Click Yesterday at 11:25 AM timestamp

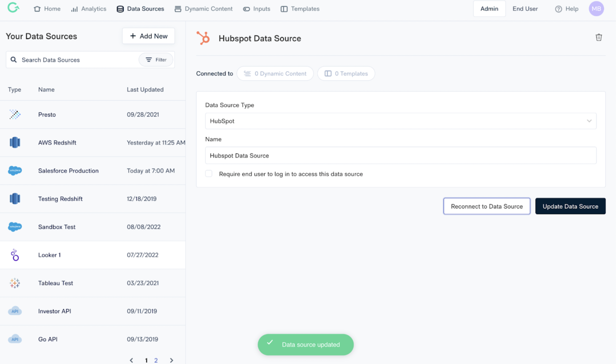click(156, 142)
